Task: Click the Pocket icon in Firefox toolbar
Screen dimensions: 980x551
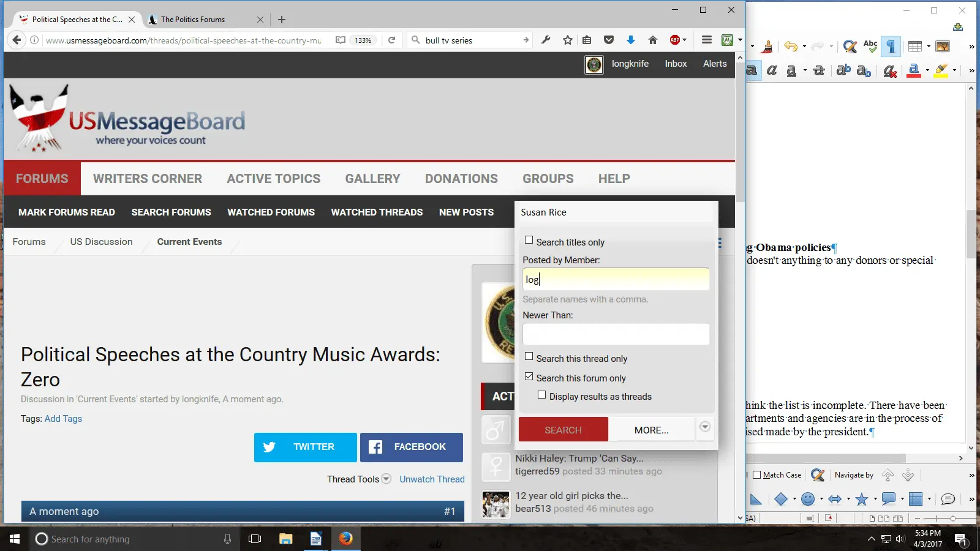Action: [608, 40]
